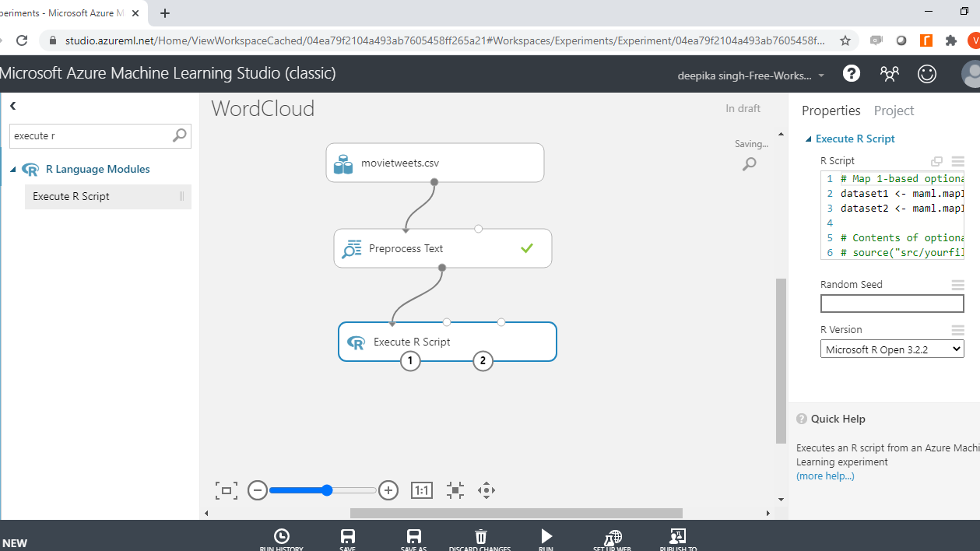980x551 pixels.
Task: Open the (more help...) link
Action: 825,476
